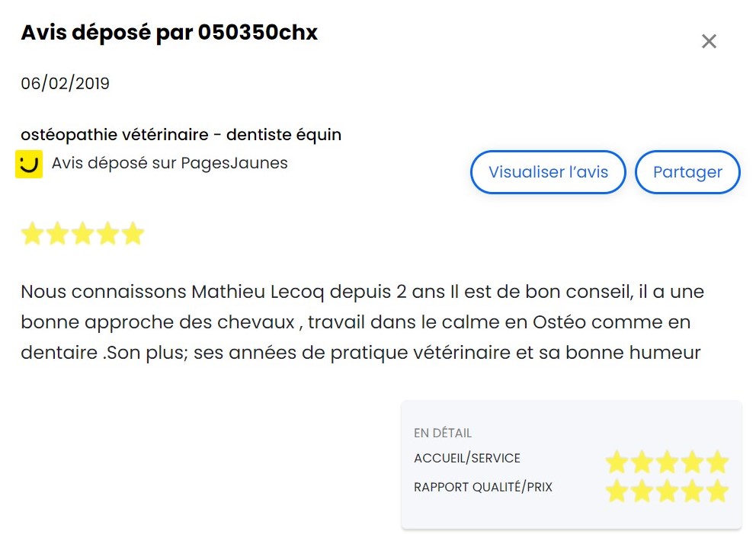Click the last Rapport Qualité/Prix star
The height and width of the screenshot is (534, 756).
717,491
